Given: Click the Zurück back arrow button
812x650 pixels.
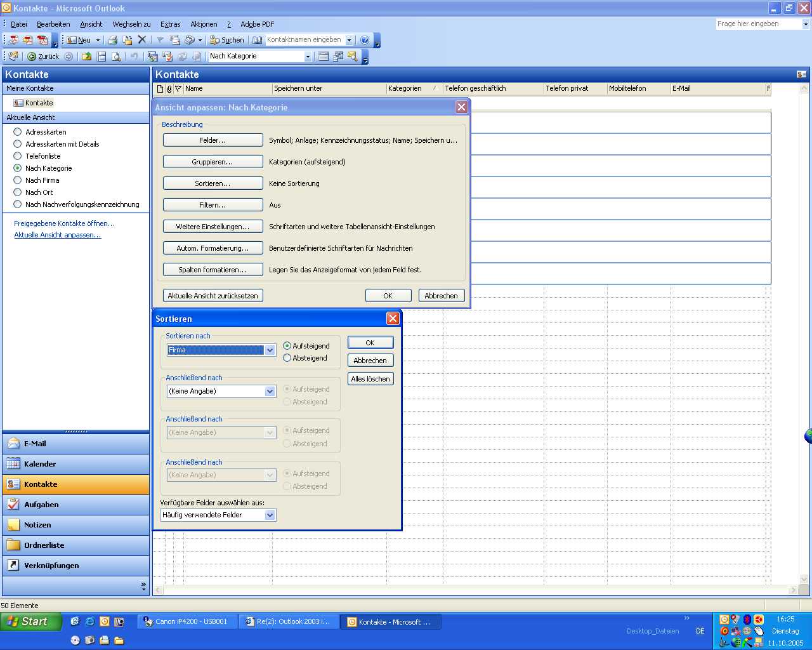Looking at the screenshot, I should pos(43,56).
